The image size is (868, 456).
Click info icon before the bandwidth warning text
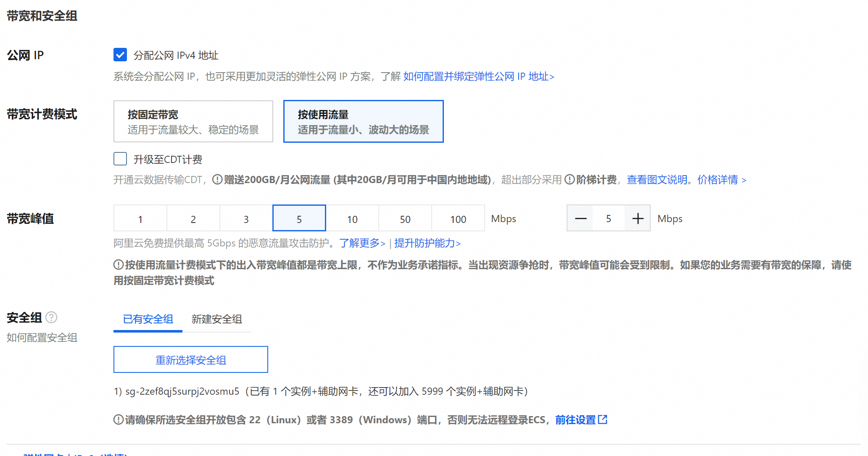pyautogui.click(x=118, y=265)
